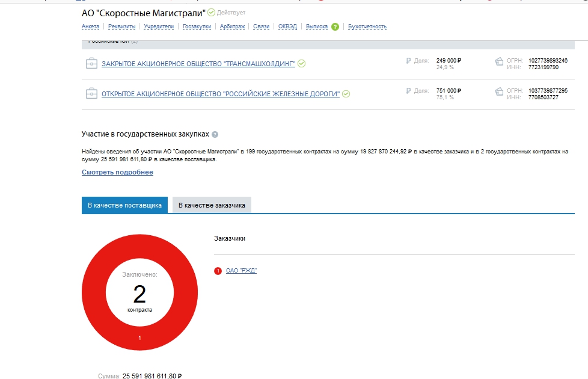Switch to В качестве поставщика tab

[x=124, y=205]
